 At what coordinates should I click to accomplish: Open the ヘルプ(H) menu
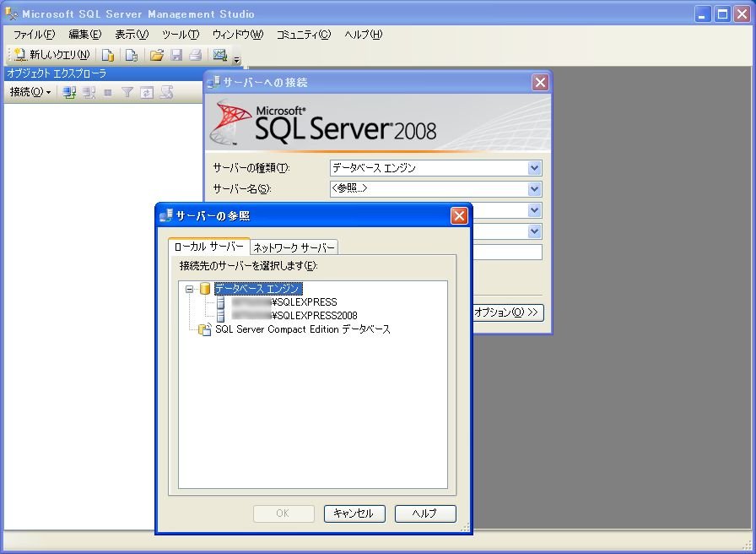(x=363, y=35)
